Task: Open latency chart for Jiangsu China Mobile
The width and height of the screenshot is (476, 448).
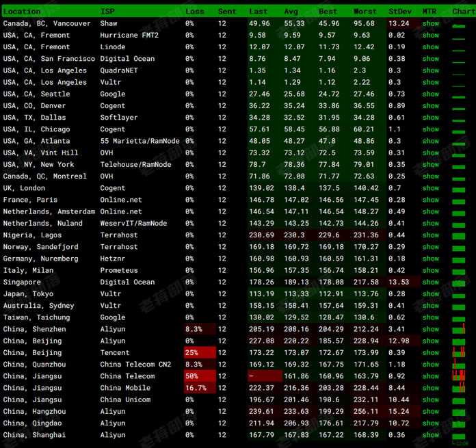Action: [459, 387]
